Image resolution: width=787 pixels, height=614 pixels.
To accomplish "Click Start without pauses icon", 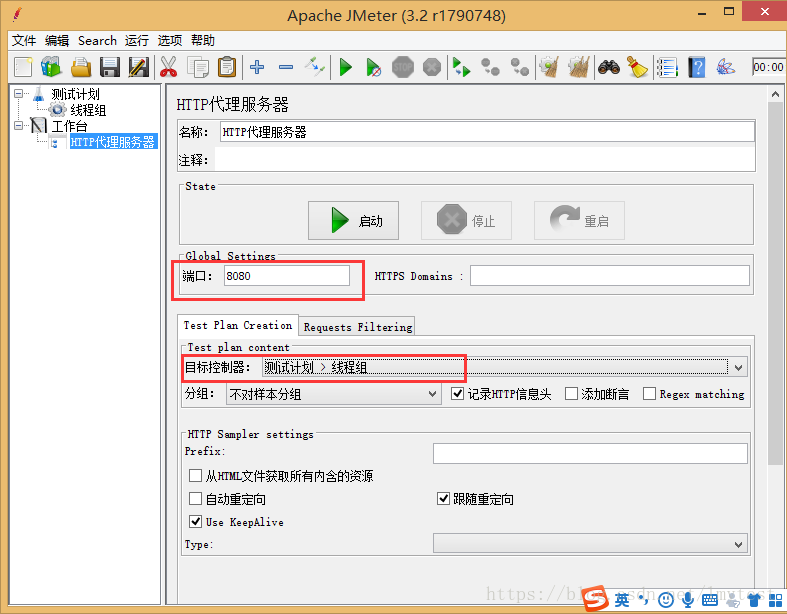I will [x=373, y=67].
